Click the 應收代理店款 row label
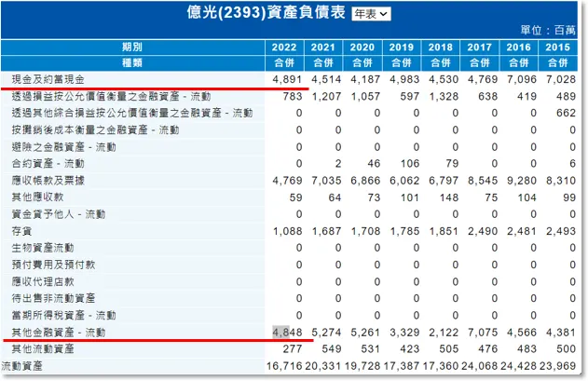The image size is (588, 381). click(x=43, y=281)
